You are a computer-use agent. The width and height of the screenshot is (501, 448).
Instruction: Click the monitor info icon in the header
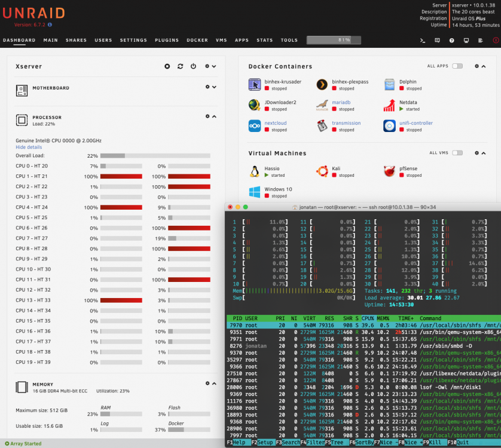[466, 40]
